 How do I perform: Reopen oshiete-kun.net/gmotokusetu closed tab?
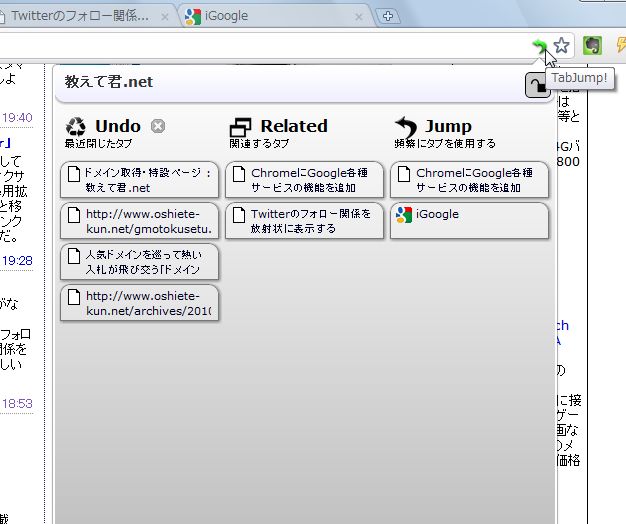pos(139,221)
